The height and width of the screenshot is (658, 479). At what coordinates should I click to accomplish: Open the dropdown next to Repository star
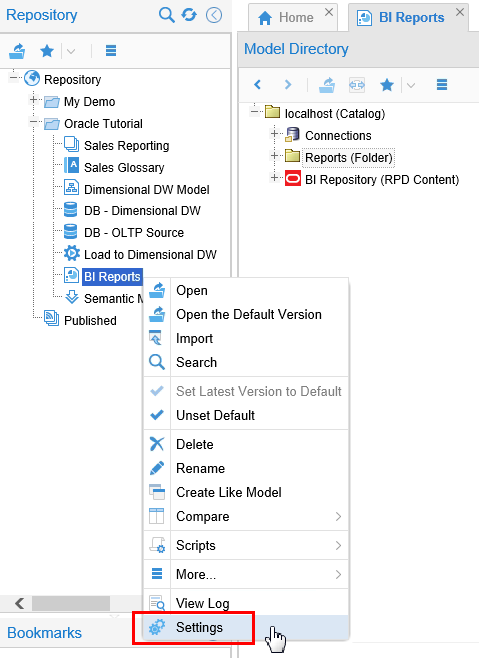tap(71, 52)
